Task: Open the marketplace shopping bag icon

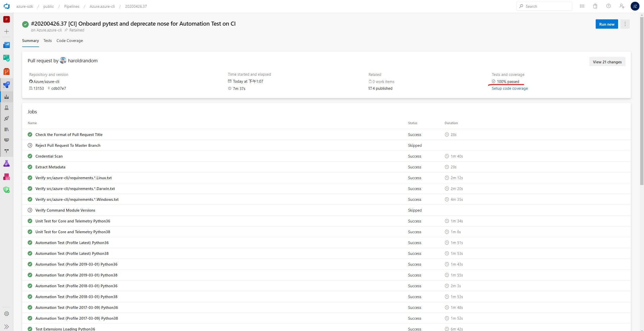Action: point(595,6)
